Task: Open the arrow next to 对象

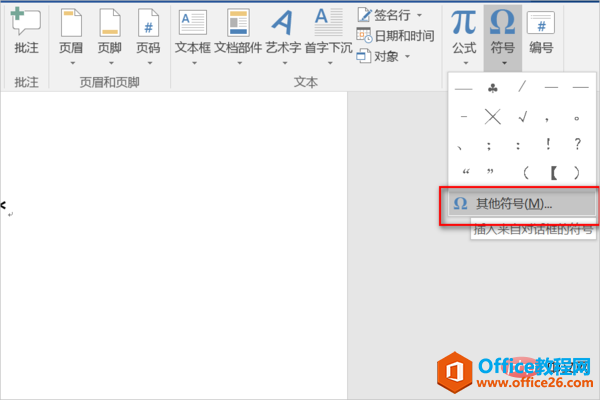Action: pos(408,57)
